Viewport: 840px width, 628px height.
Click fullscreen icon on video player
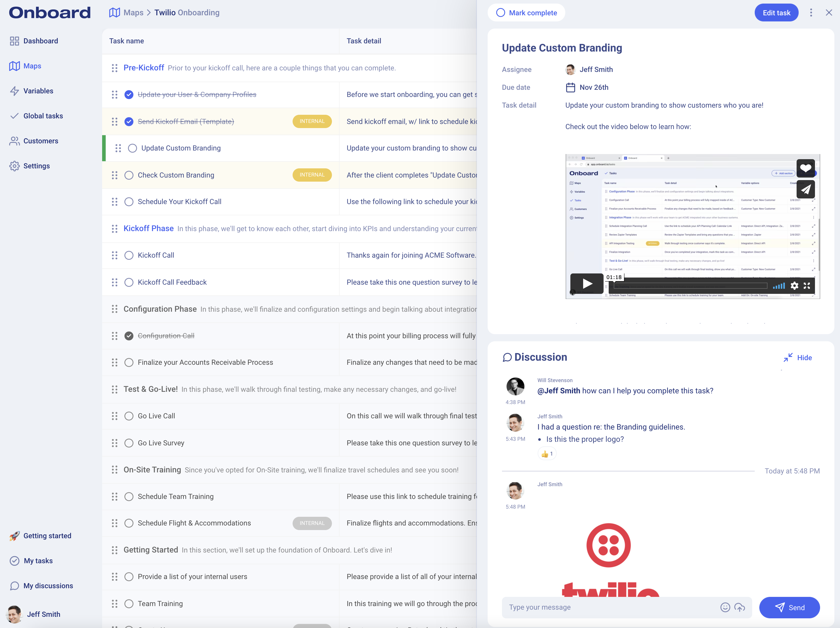(x=807, y=286)
